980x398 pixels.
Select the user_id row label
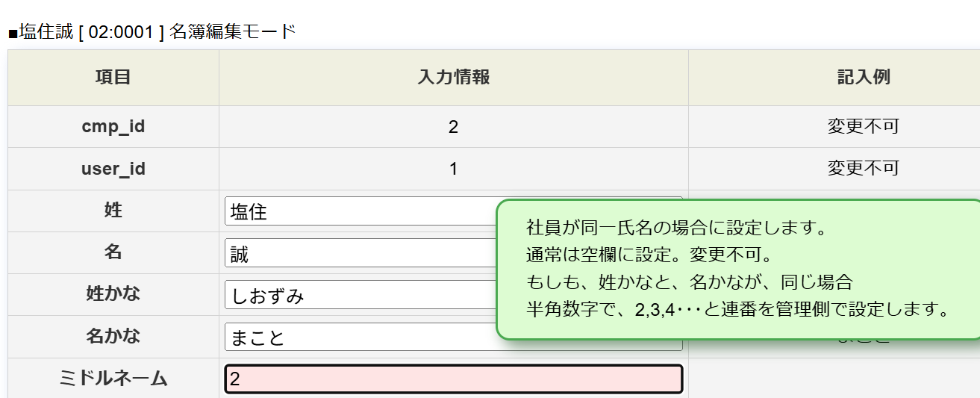(x=113, y=169)
